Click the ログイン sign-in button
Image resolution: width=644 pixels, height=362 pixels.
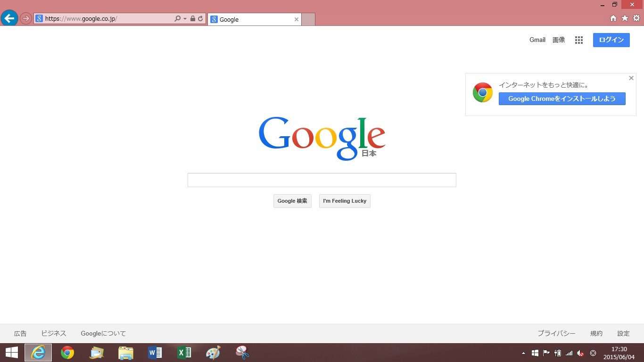point(611,40)
